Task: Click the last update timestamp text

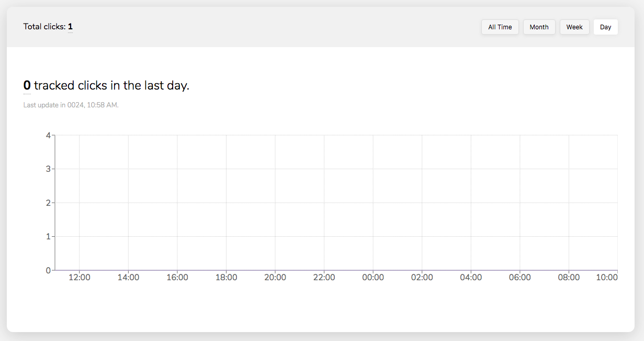Action: click(71, 105)
